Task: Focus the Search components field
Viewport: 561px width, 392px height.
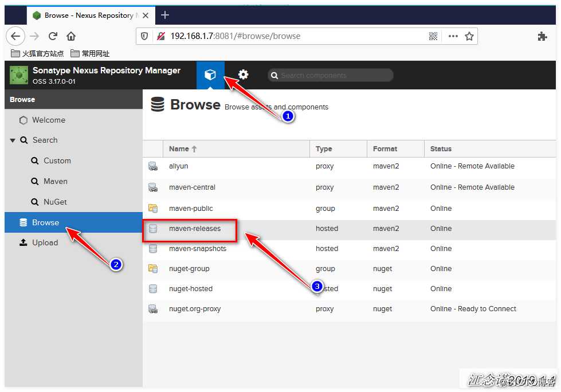Action: tap(330, 76)
